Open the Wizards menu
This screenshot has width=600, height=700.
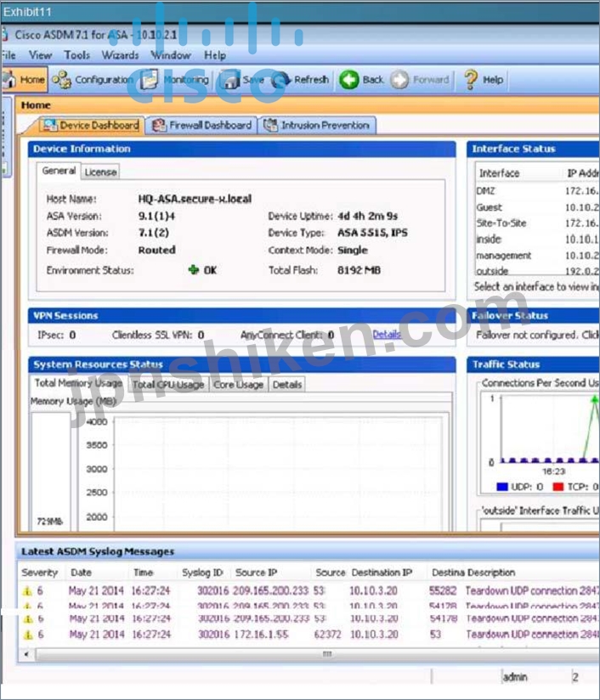[x=120, y=55]
